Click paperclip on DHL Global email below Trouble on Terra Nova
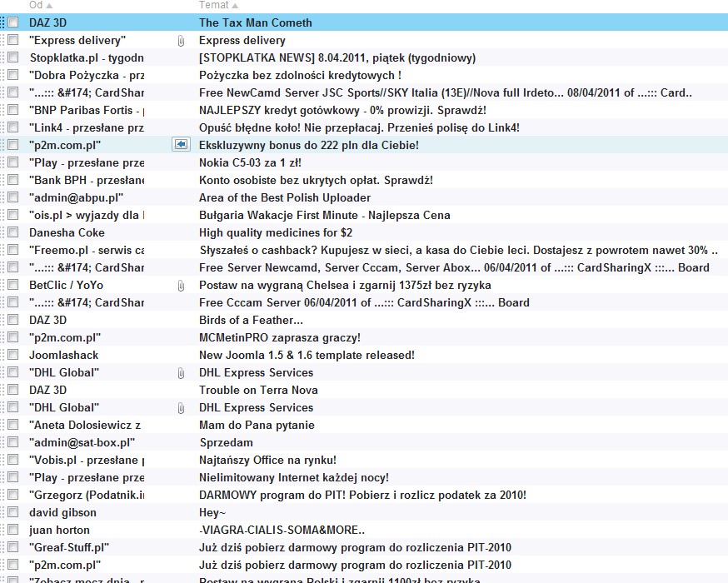This screenshot has height=583, width=728. [181, 408]
